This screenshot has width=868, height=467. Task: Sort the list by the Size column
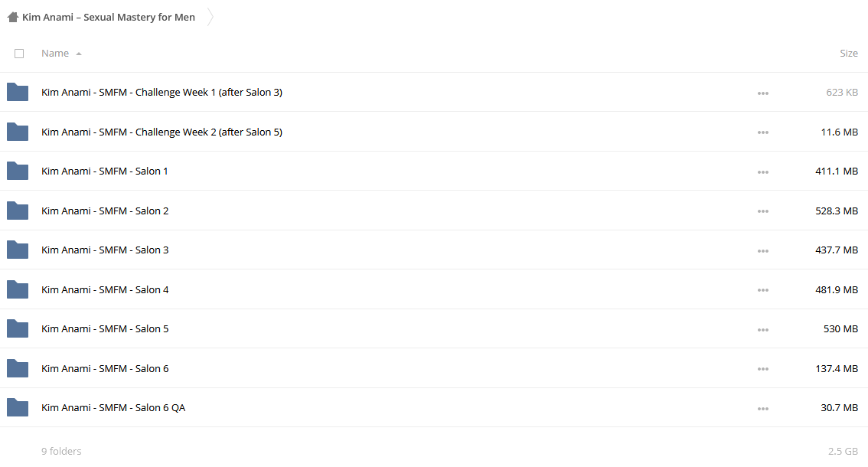point(849,53)
